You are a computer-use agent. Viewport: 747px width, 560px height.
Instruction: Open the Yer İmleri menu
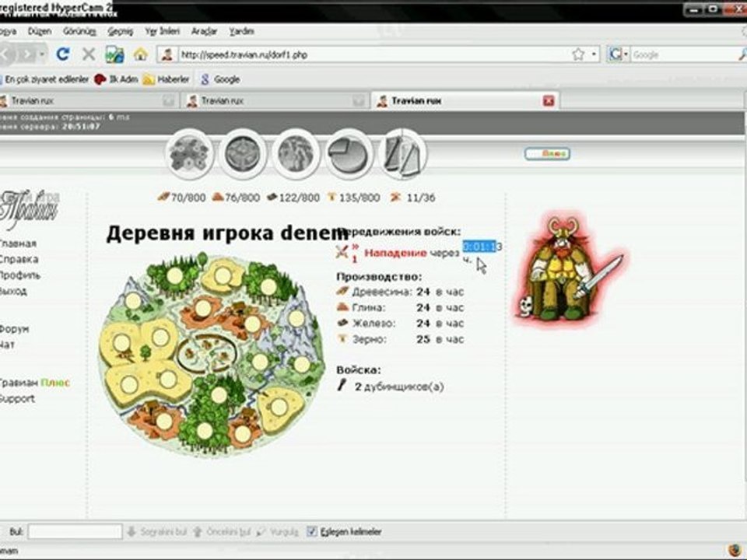[x=163, y=31]
